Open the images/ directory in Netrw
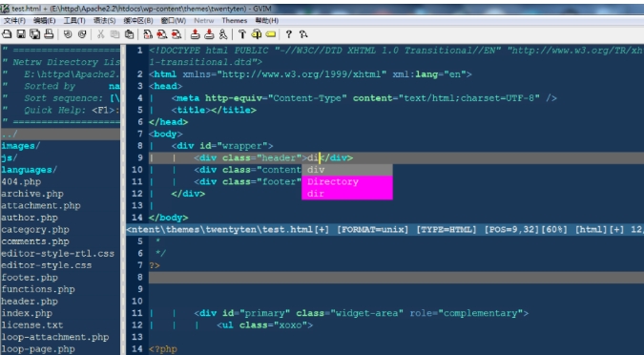 click(21, 146)
